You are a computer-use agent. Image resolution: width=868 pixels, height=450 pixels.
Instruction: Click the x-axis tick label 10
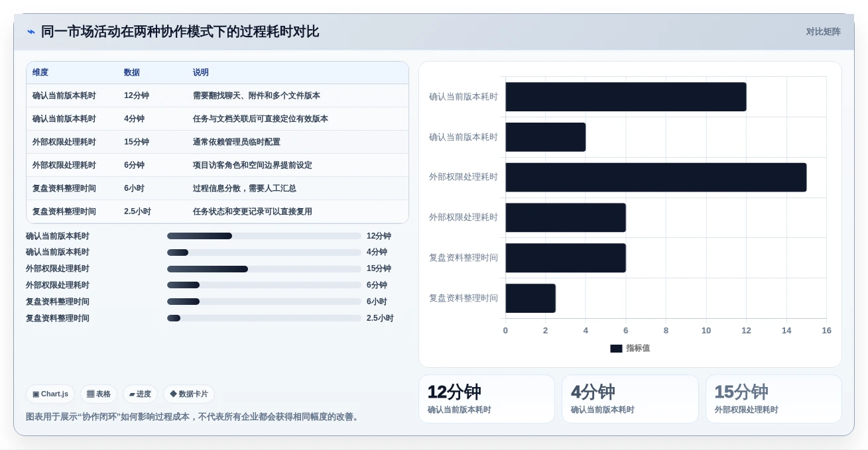pyautogui.click(x=706, y=331)
